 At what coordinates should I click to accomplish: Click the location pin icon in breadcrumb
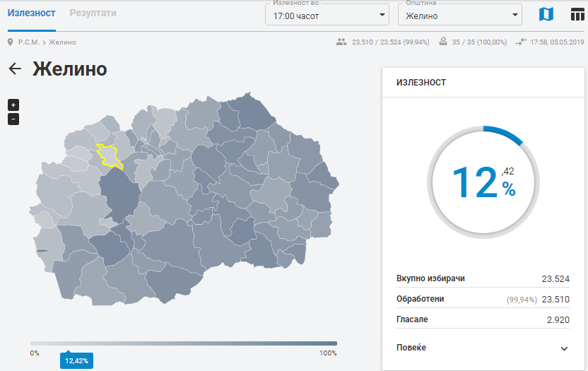[10, 42]
